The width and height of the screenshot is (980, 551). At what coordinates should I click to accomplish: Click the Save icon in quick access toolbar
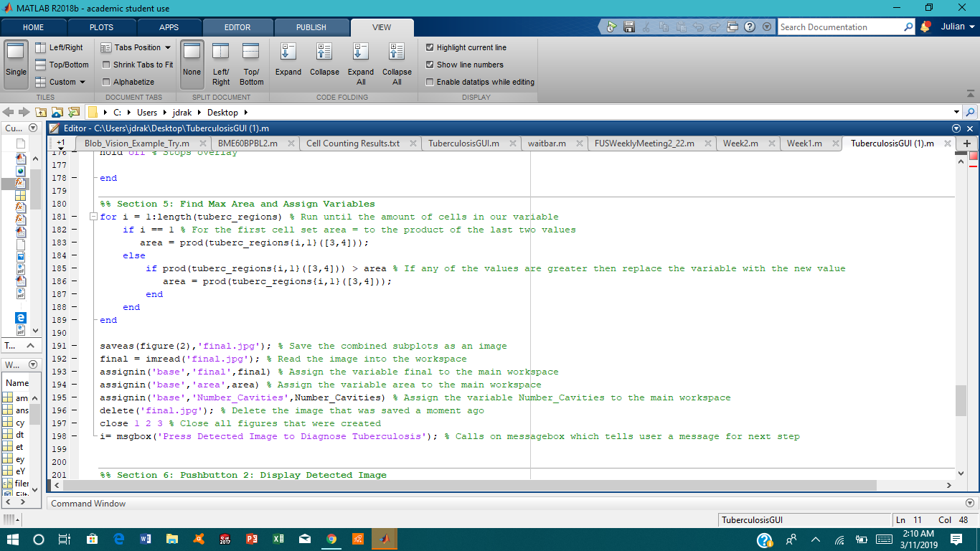point(629,27)
